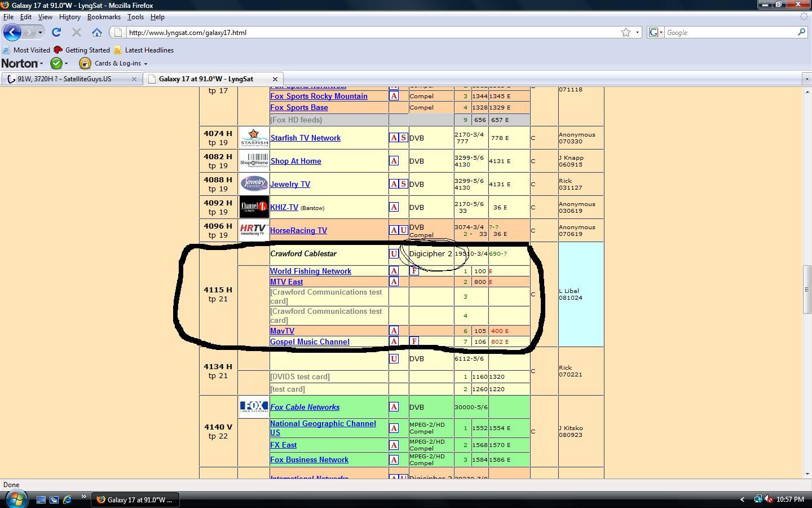
Task: Click the Norton green checkmark icon
Action: (56, 63)
